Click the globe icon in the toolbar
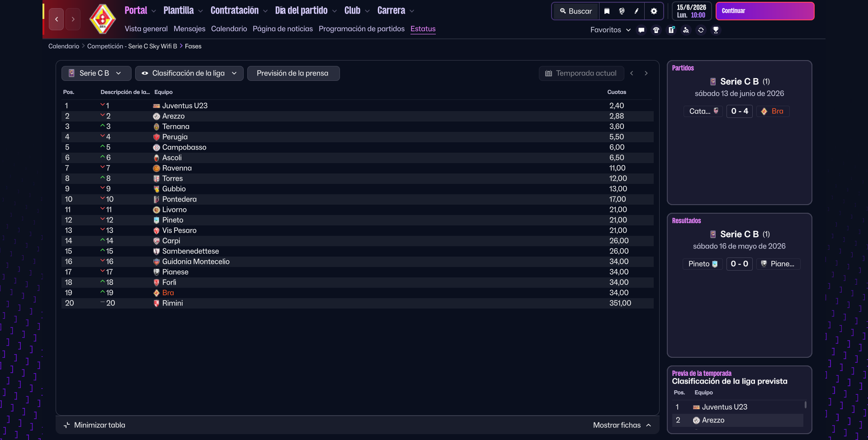This screenshot has height=440, width=868. [622, 11]
